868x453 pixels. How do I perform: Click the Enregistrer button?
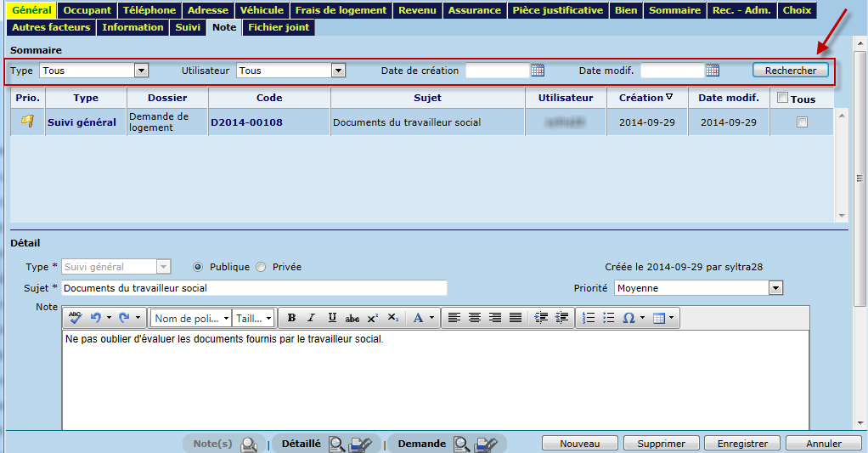(742, 444)
